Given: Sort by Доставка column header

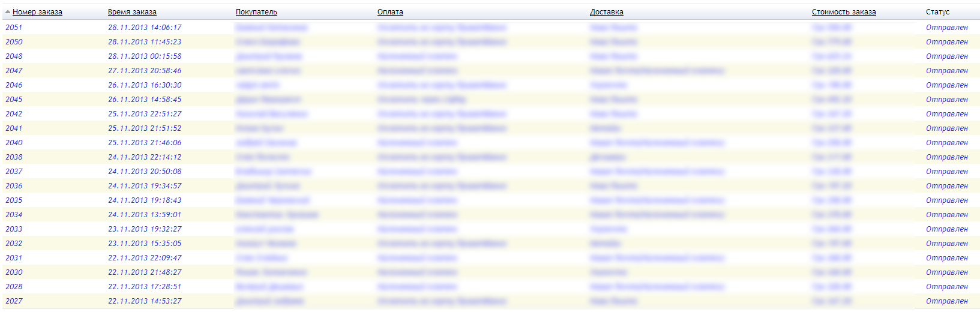Looking at the screenshot, I should click(606, 12).
